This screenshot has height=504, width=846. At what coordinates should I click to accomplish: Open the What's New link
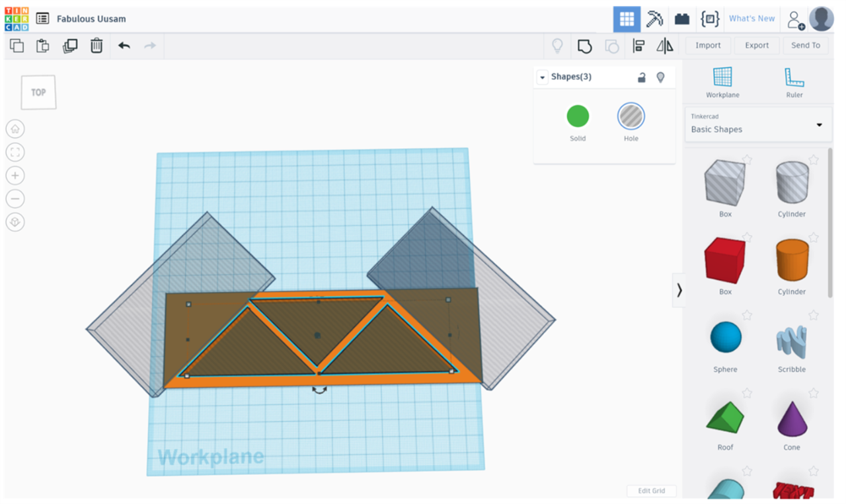click(751, 18)
